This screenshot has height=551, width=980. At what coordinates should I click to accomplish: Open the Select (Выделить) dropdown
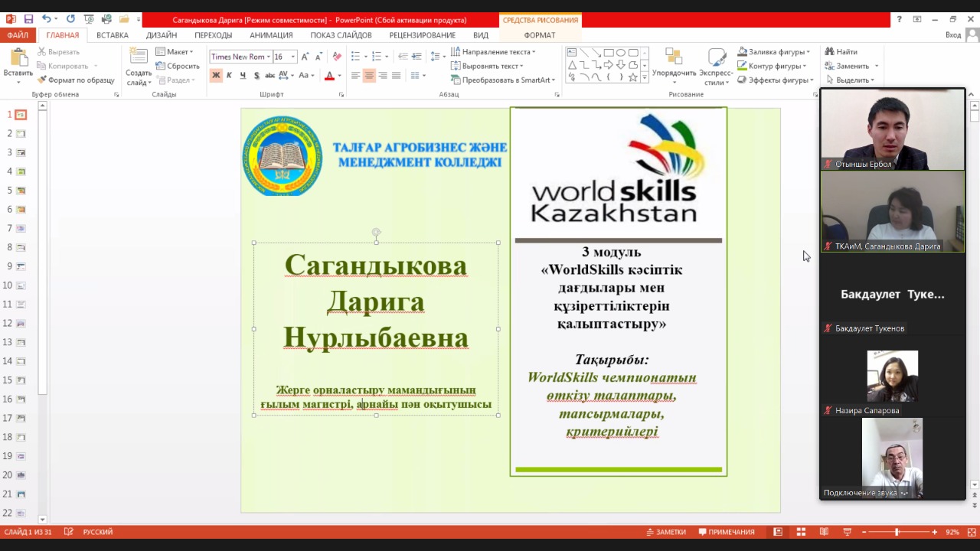(849, 80)
